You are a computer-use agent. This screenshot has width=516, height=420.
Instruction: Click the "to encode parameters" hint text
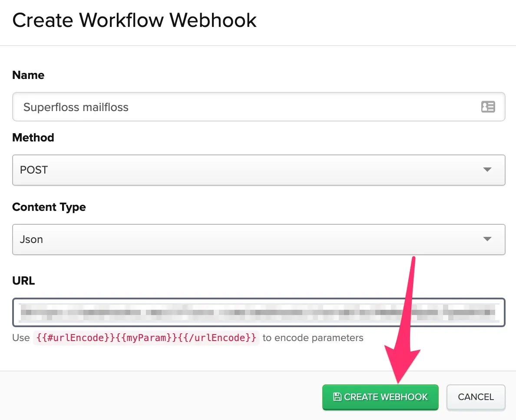[313, 338]
